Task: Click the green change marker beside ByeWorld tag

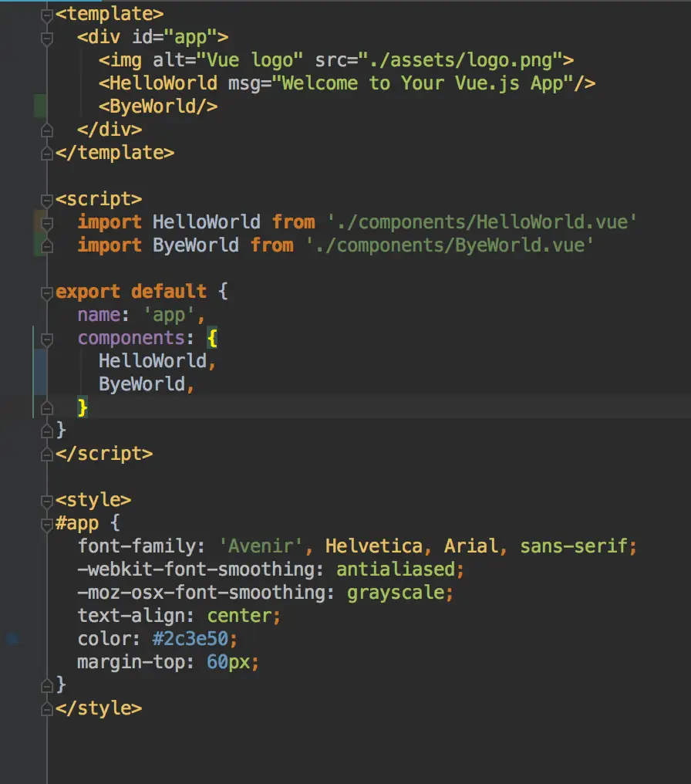Action: (40, 106)
